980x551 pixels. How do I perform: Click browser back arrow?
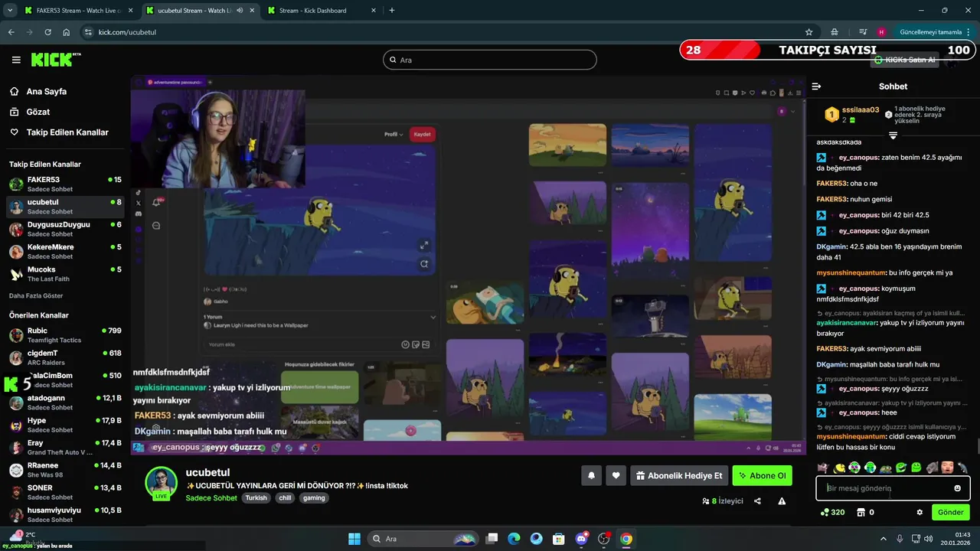tap(11, 32)
